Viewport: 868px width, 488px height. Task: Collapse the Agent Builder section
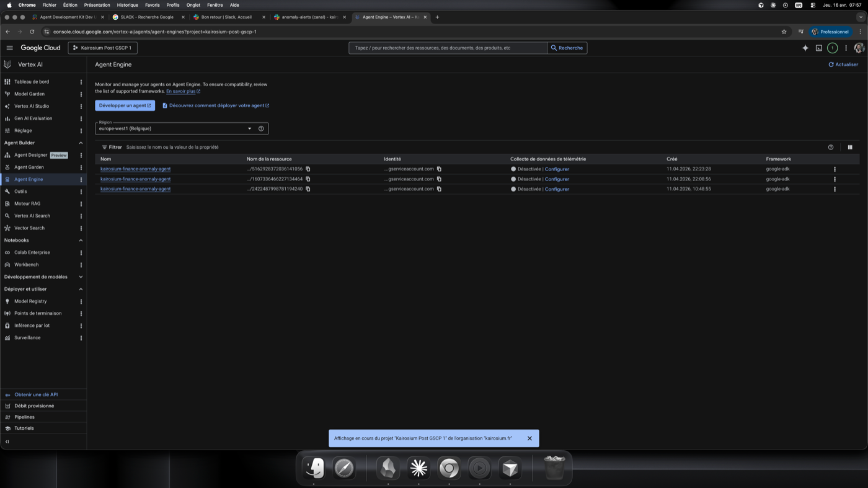tap(81, 143)
